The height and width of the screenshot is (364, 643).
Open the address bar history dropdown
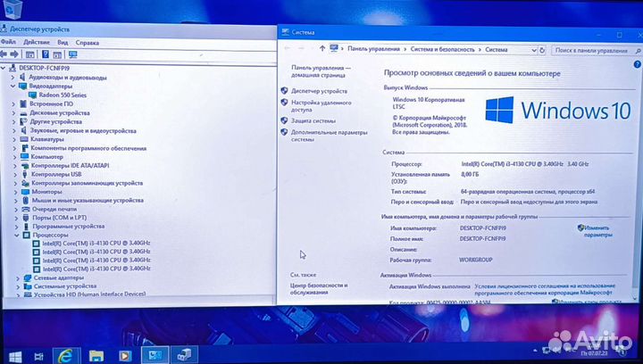[x=534, y=50]
